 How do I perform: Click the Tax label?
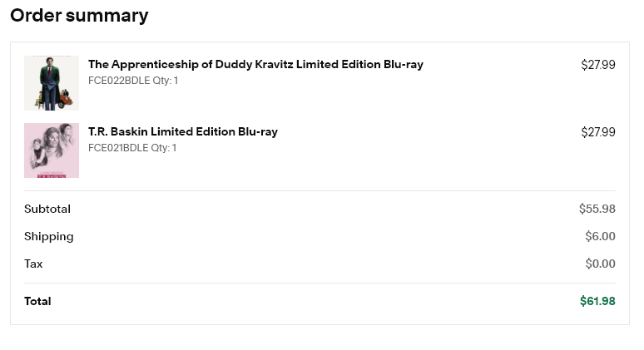[33, 264]
